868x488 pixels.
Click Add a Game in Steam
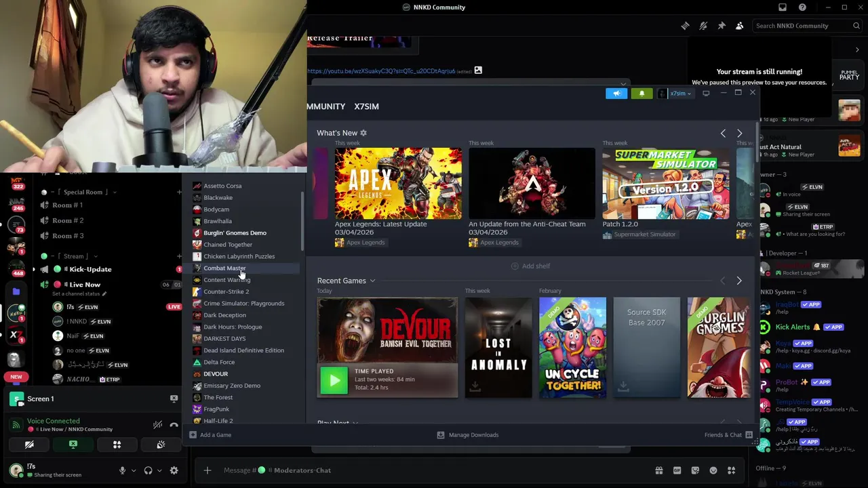click(210, 435)
